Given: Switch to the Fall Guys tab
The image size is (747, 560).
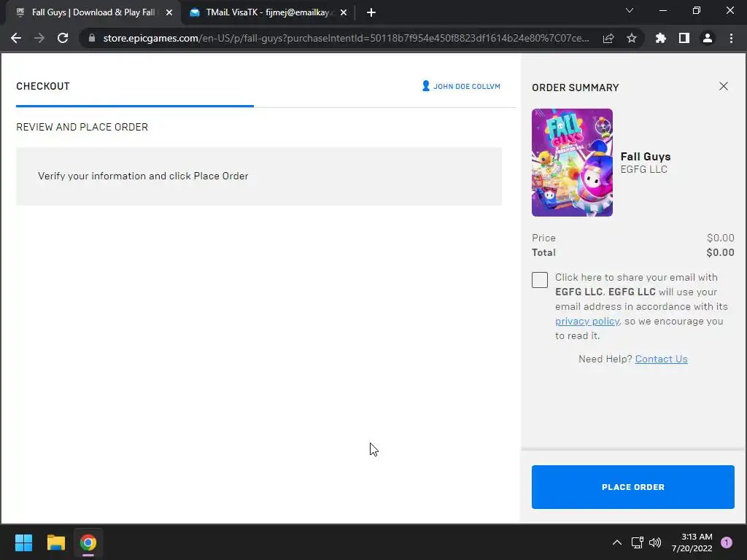Looking at the screenshot, I should 93,12.
